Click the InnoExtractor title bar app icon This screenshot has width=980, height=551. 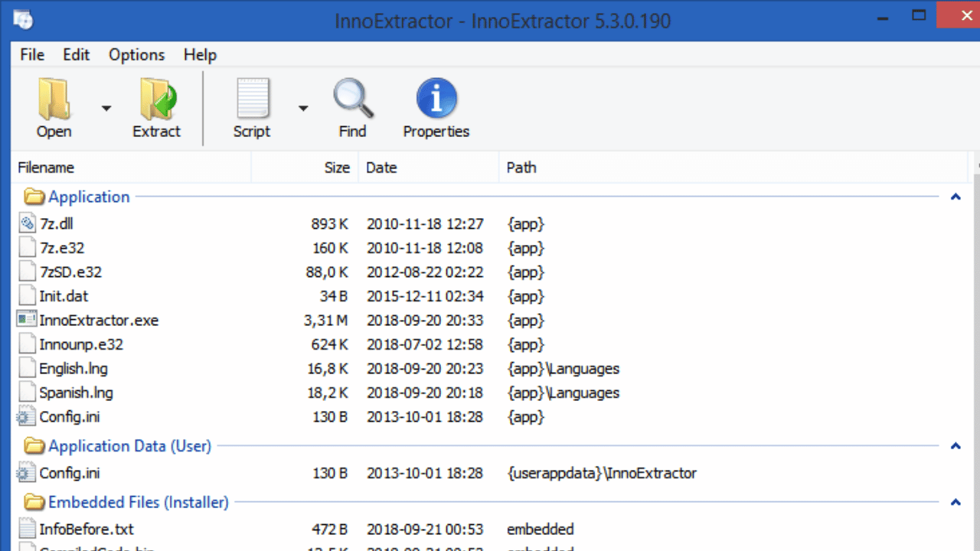tap(24, 21)
